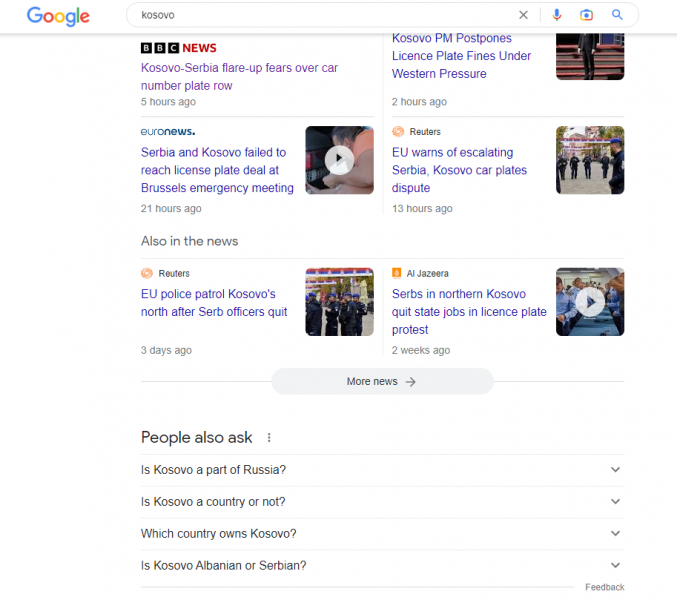The width and height of the screenshot is (677, 600).
Task: Expand 'Is Kosovo a country or not?'
Action: [x=383, y=502]
